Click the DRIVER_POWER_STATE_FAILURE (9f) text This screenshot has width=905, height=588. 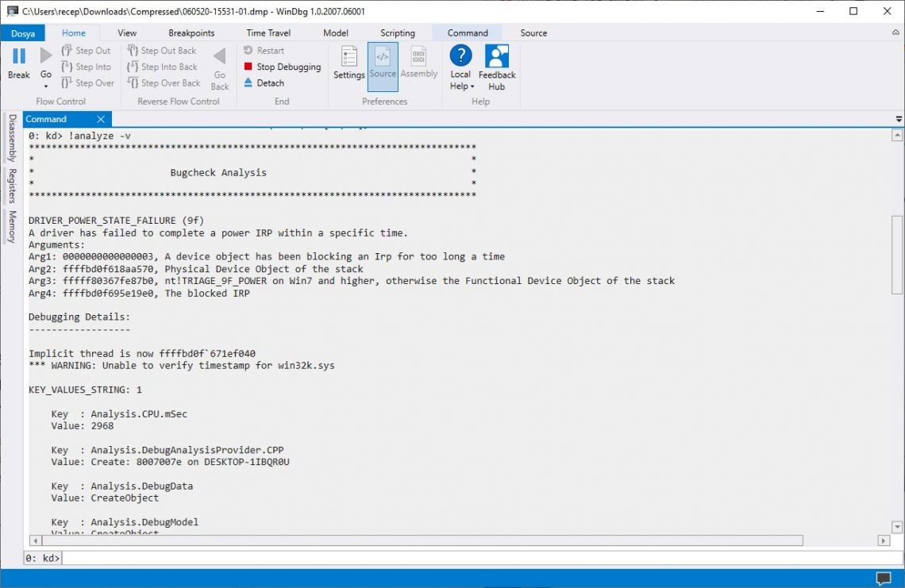(116, 221)
